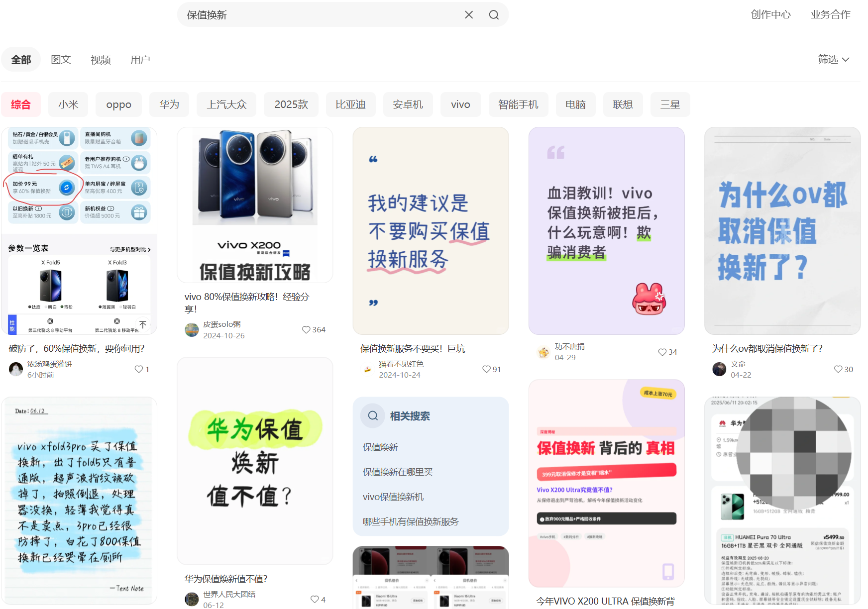Clear the search box with X icon
The image size is (868, 609).
click(468, 15)
